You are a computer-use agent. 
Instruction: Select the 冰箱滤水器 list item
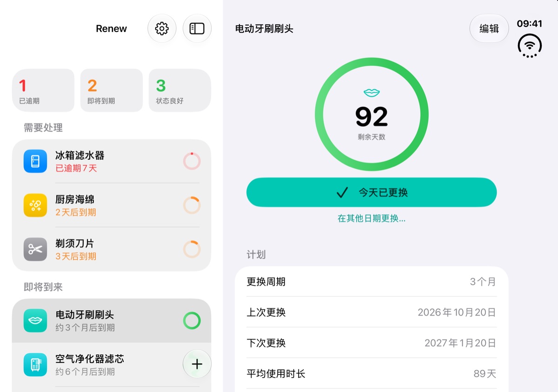tap(112, 161)
